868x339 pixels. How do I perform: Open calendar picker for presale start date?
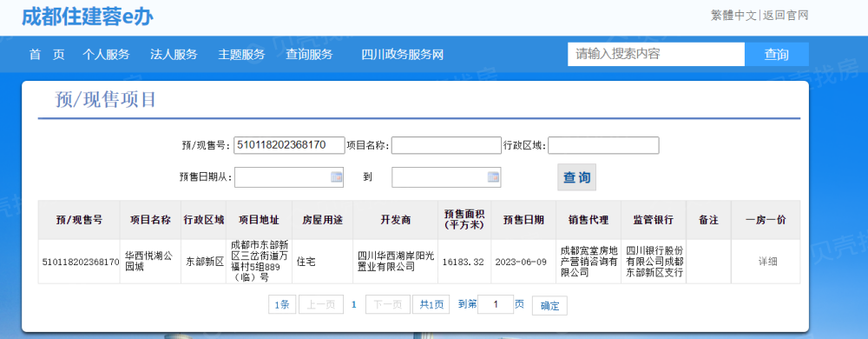337,177
